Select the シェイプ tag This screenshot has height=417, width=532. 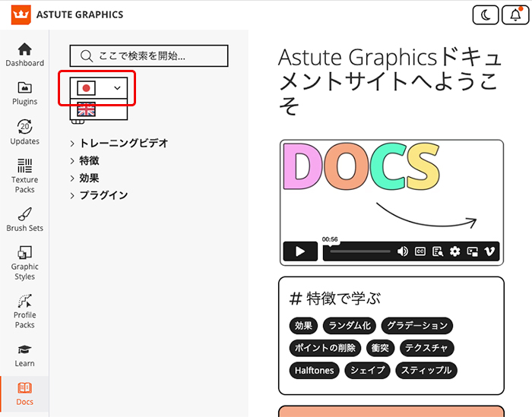tap(367, 371)
